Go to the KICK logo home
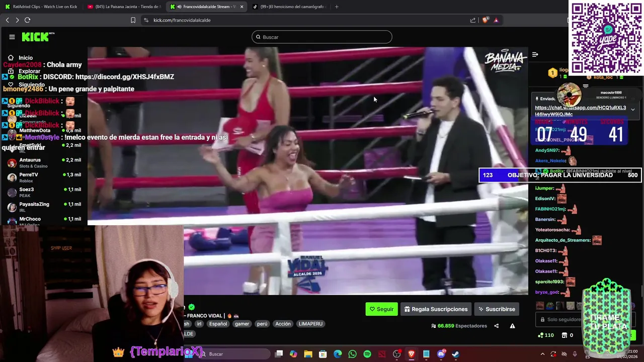Image resolution: width=644 pixels, height=362 pixels. 38,37
